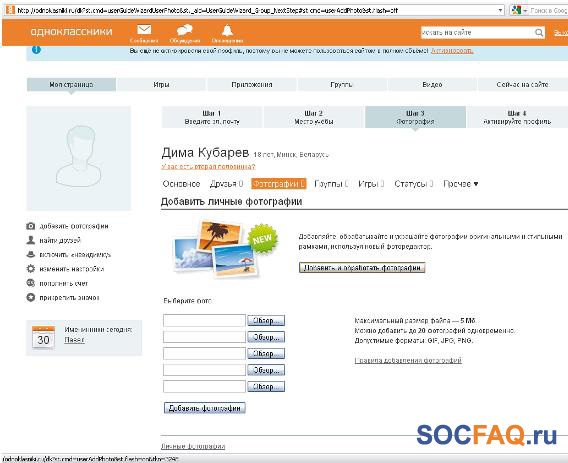Click the first Обзор browse button
This screenshot has width=568, height=463.
266,321
